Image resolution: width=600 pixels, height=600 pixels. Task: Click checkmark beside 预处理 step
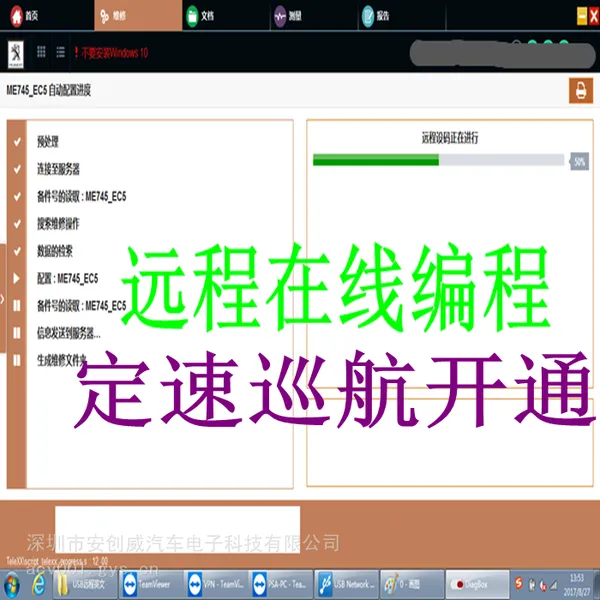click(17, 142)
